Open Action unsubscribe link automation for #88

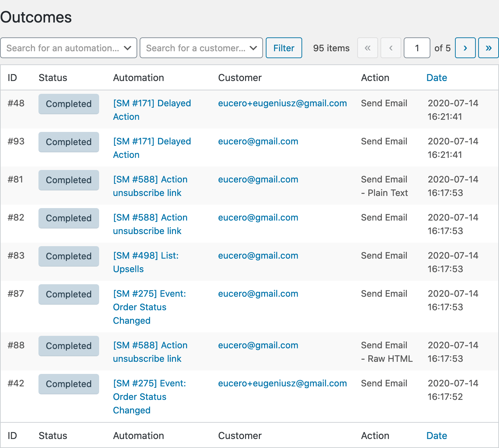coord(150,352)
